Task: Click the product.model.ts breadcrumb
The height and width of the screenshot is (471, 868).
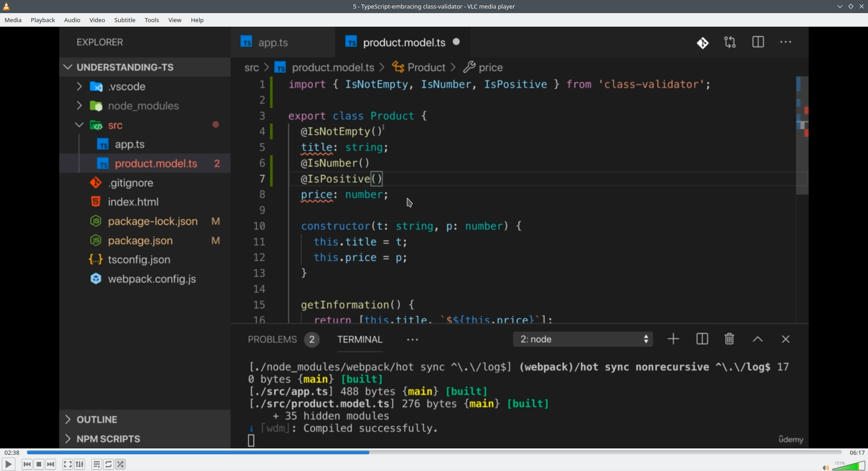Action: click(325, 67)
